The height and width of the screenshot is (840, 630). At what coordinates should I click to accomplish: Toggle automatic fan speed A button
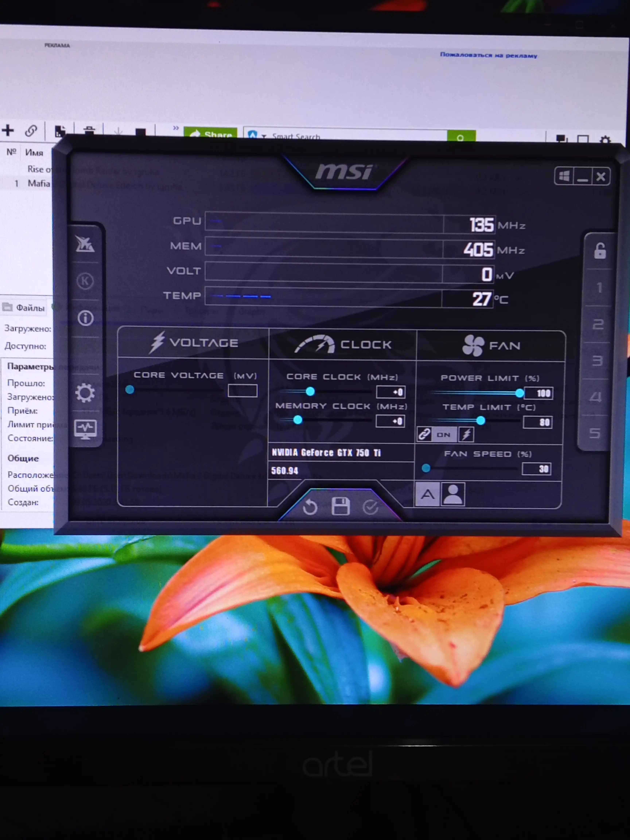[x=428, y=494]
